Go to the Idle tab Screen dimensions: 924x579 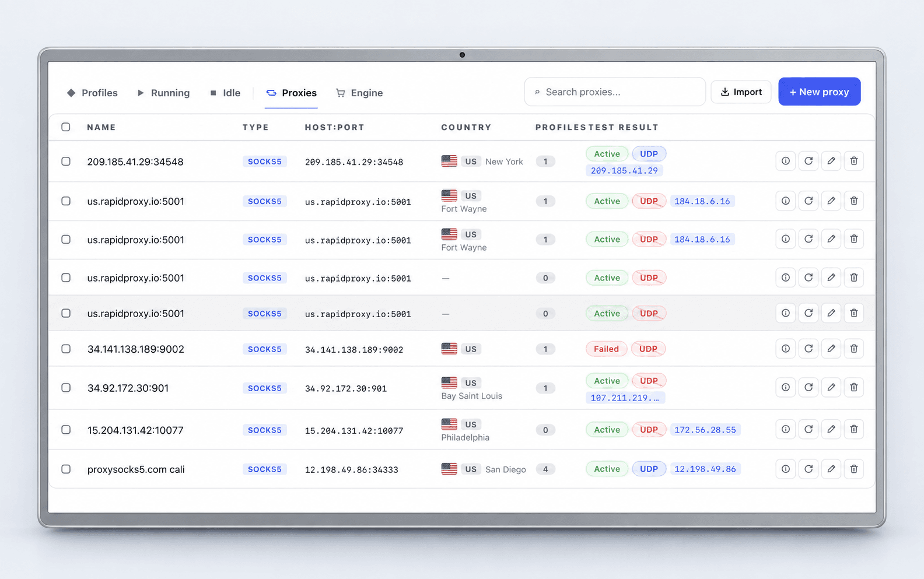[225, 93]
